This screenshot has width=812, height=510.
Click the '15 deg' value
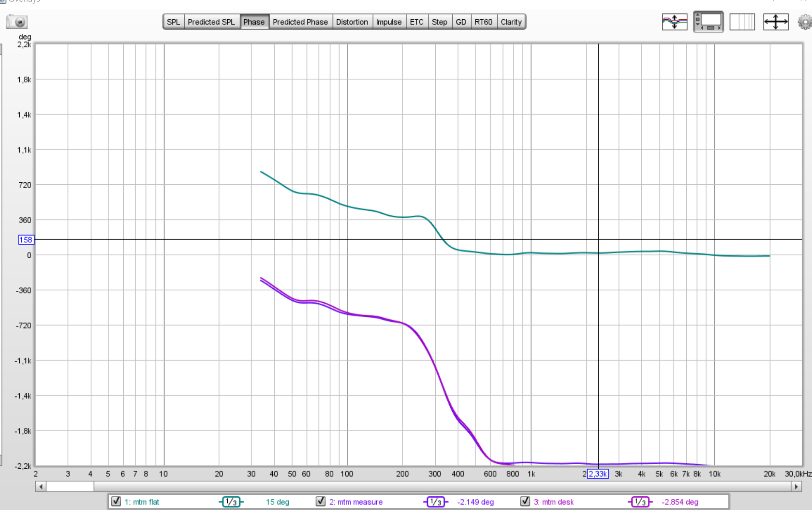pyautogui.click(x=277, y=502)
